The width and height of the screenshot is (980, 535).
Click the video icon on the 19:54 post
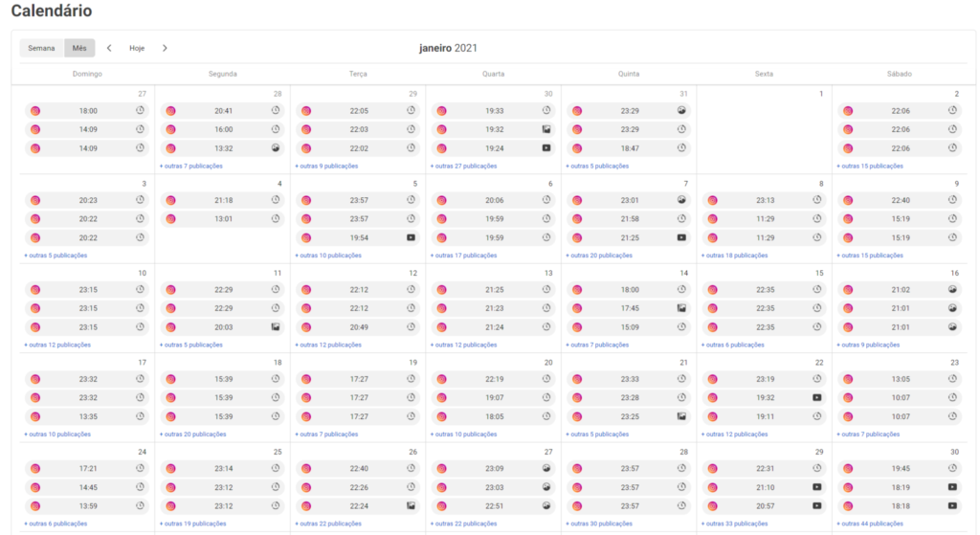click(411, 237)
